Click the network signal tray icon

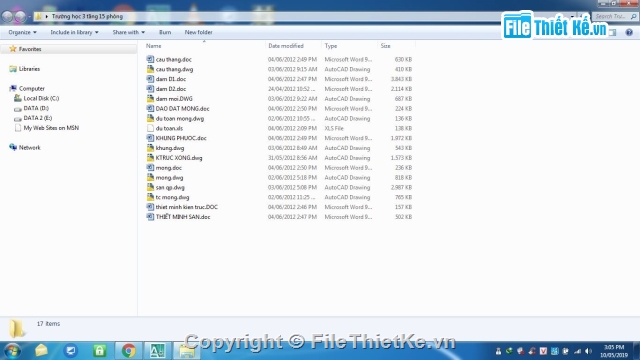click(x=577, y=351)
